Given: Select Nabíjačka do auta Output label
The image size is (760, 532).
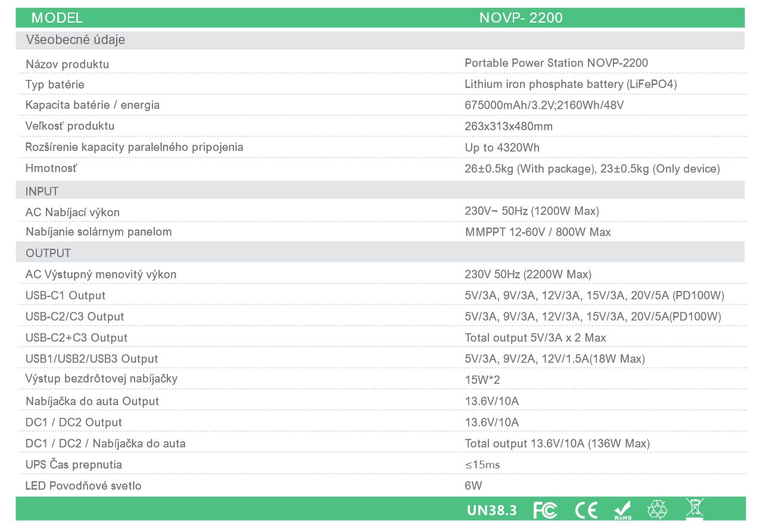Looking at the screenshot, I should coord(92,401).
